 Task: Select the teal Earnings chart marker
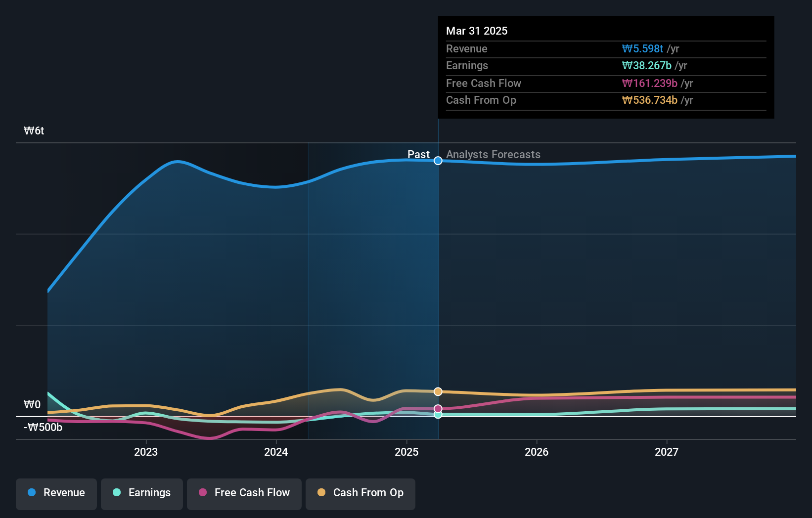tap(438, 415)
